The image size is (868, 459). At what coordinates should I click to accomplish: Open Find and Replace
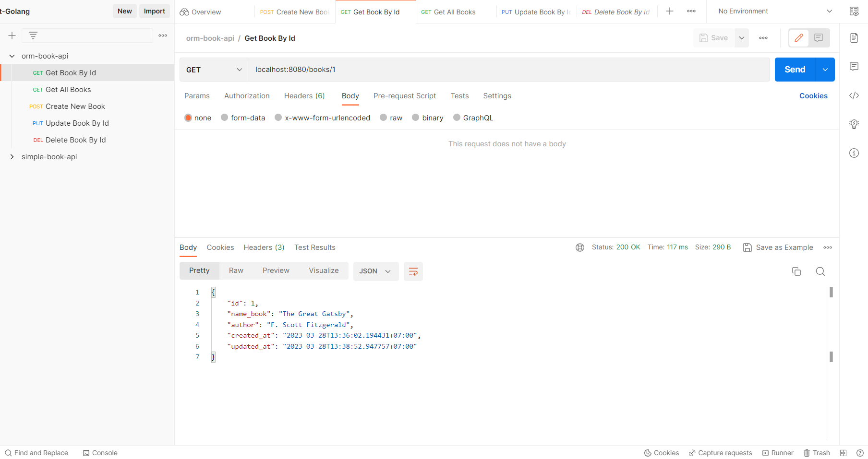[36, 453]
